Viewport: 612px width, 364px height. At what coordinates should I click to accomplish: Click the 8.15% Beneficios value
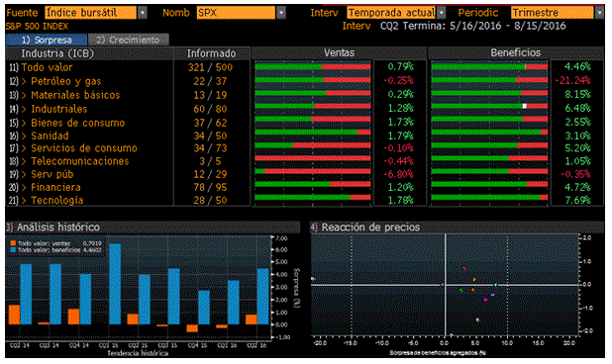tap(577, 94)
